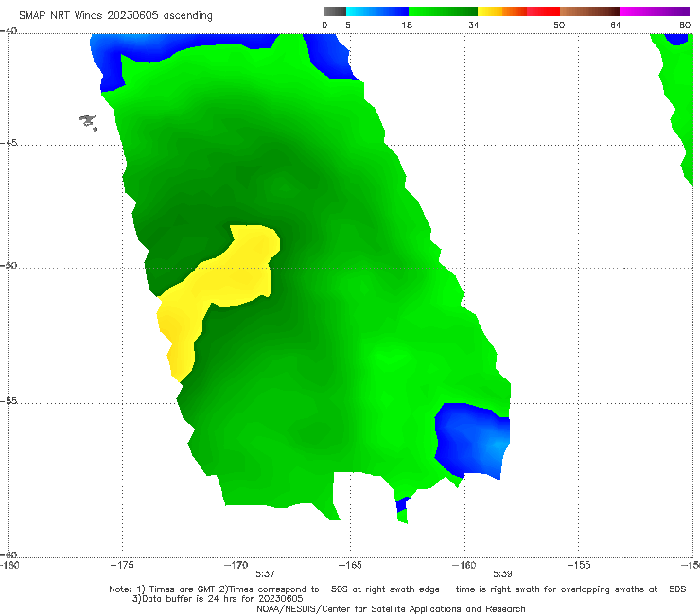Click the longitude label '-160'
Screen dimensions: 700x615
point(464,565)
